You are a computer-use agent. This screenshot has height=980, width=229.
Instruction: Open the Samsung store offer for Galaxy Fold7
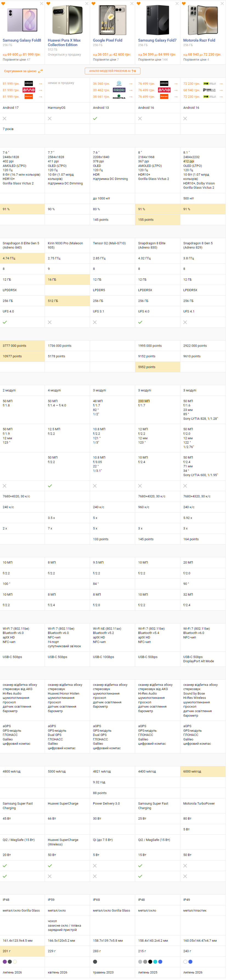pos(164,83)
